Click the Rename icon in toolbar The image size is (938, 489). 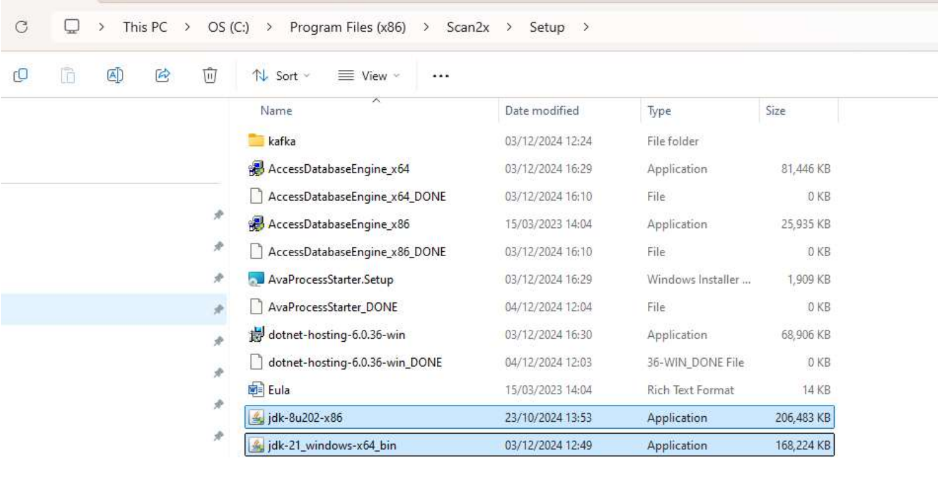116,75
